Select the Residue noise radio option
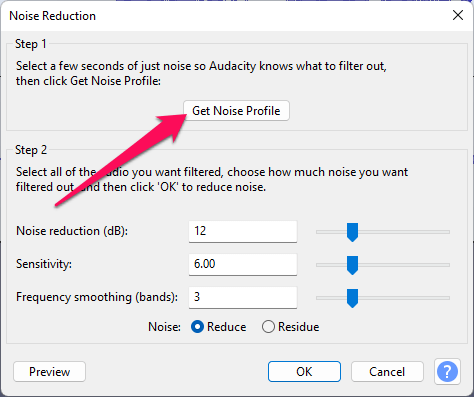The height and width of the screenshot is (397, 474). coord(290,327)
